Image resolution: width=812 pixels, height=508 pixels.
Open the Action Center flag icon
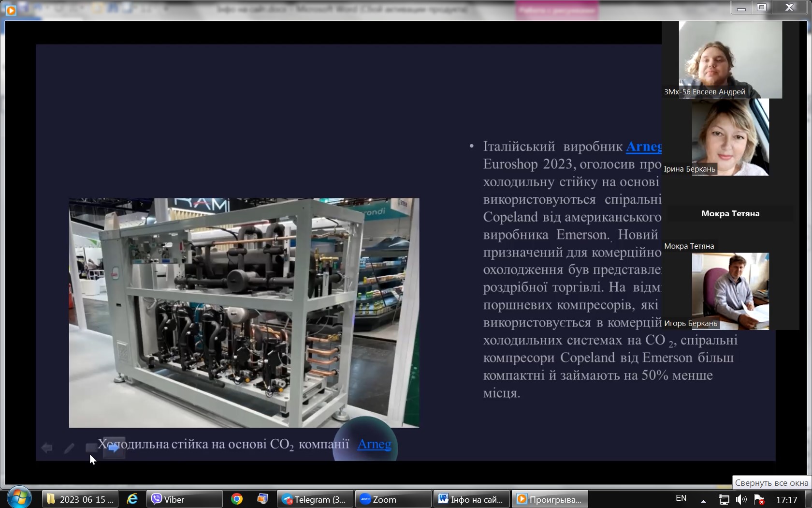click(x=759, y=500)
